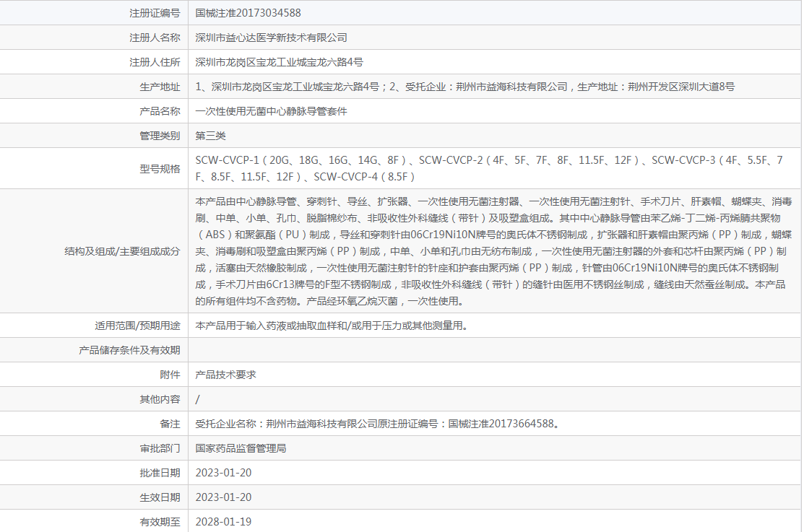Select address 深圳市龙岗区宝龙工业城宝龙六路4号 in 注册人住所 row
Viewport: 804px width, 532px height.
tap(279, 62)
